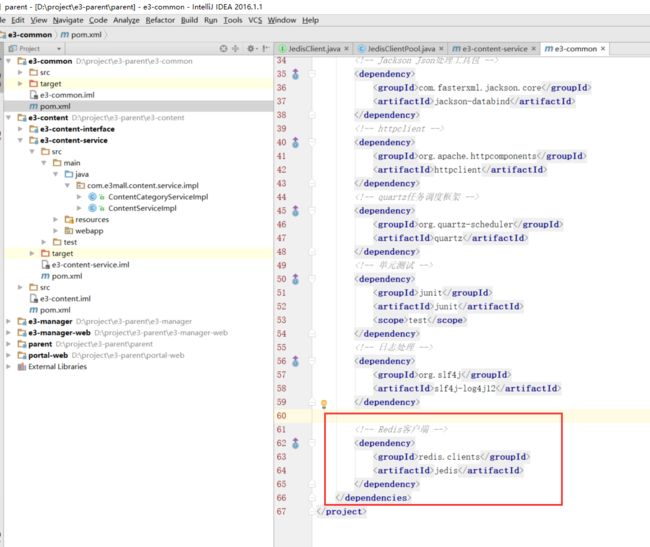Expand the e3-content-interface module
Viewport: 650px width, 547px height.
point(20,129)
